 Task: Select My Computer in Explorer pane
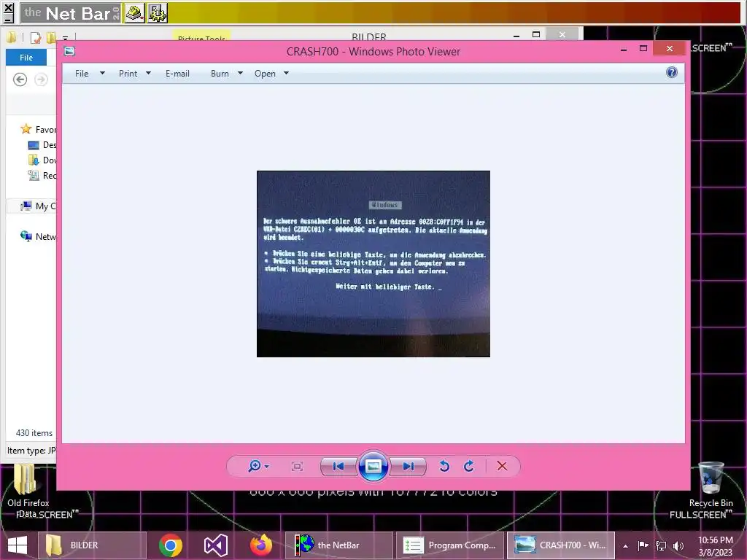[38, 206]
